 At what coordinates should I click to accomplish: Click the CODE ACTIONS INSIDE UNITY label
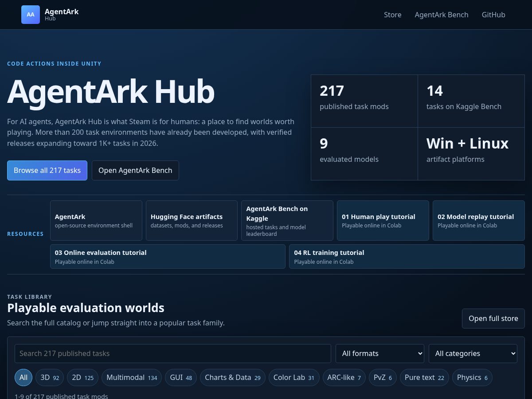click(54, 64)
